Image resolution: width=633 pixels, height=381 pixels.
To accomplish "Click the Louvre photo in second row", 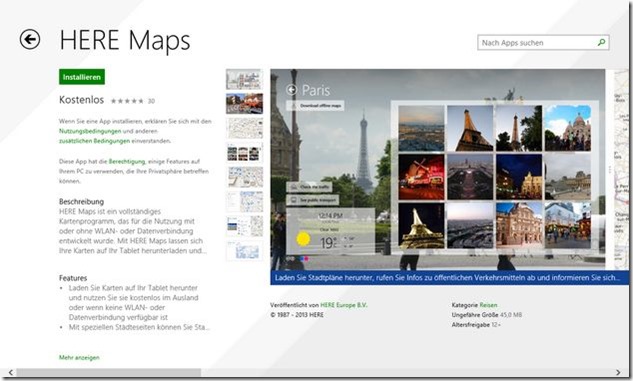I will pyautogui.click(x=568, y=177).
